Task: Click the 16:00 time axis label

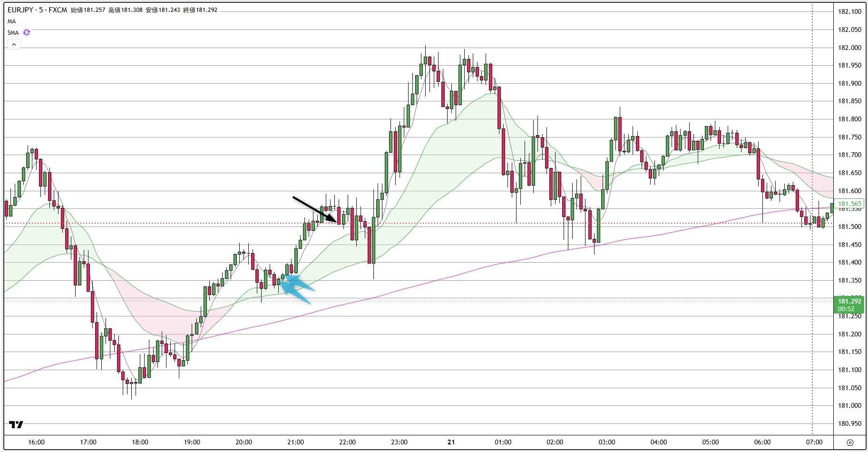Action: click(36, 442)
